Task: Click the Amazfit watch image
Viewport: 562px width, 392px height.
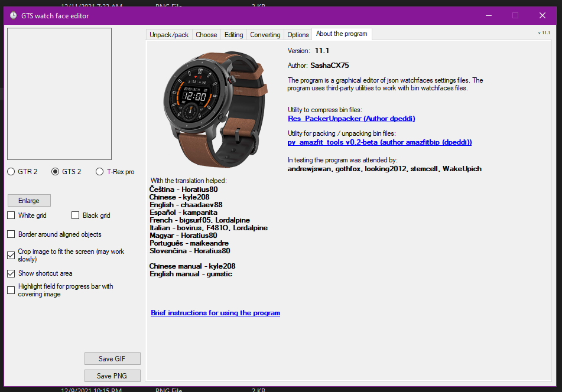Action: [x=215, y=109]
